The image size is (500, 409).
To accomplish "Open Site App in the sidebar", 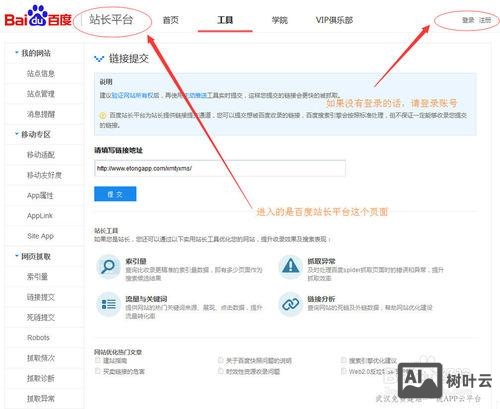I will (40, 236).
